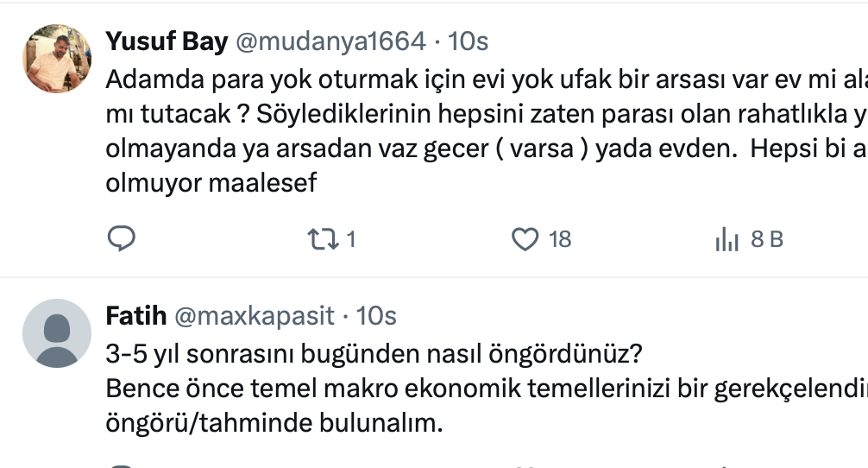Image resolution: width=868 pixels, height=468 pixels.
Task: Click the text "olmuyor maalesef"
Action: (x=211, y=182)
